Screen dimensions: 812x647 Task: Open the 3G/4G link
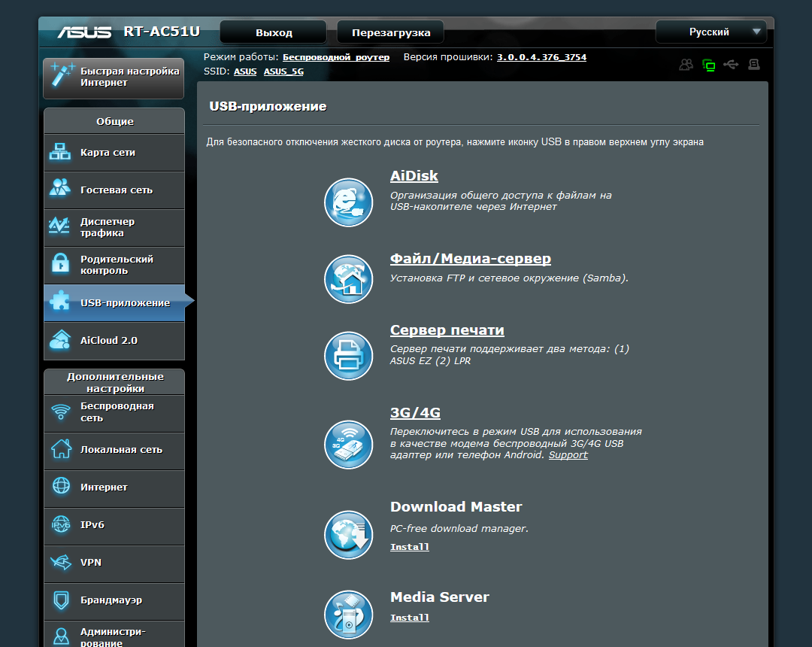click(x=415, y=413)
